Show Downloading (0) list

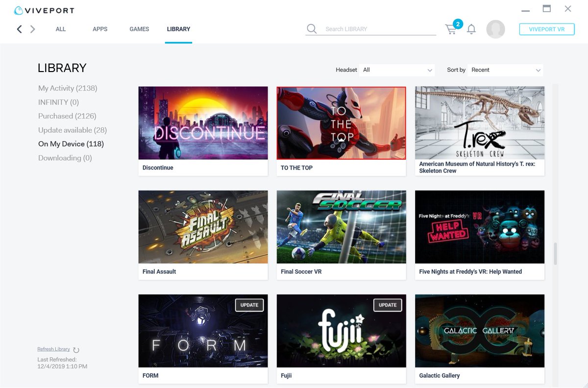tap(65, 158)
